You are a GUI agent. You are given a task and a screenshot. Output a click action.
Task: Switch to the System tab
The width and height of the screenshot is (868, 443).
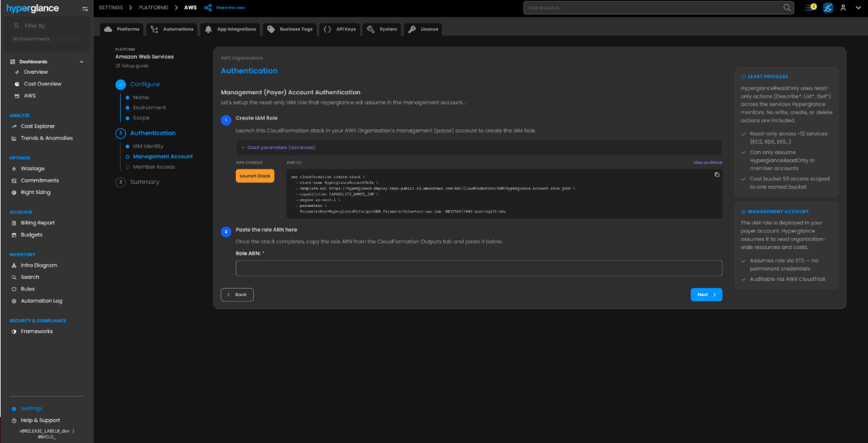382,29
